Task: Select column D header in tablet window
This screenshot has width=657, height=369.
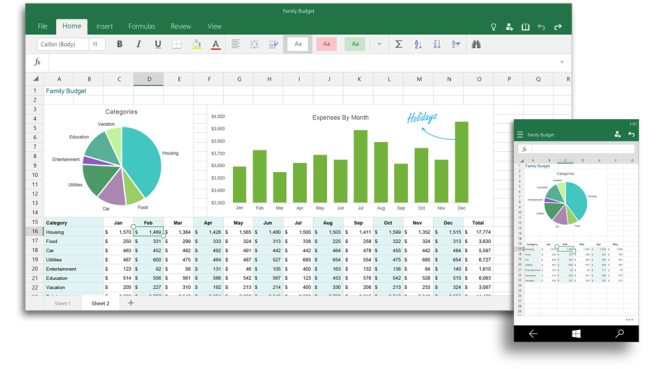Action: [149, 79]
